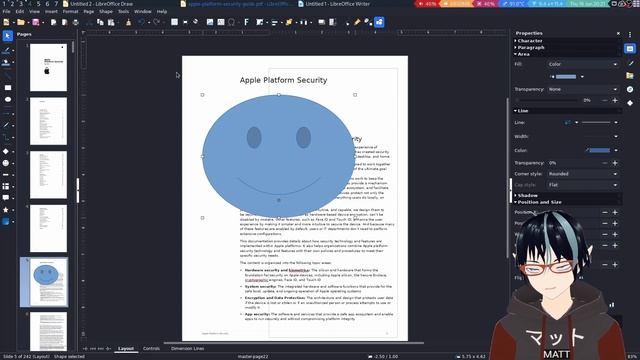Image resolution: width=640 pixels, height=360 pixels.
Task: Select the arrow Select tool in the drawing toolbar
Action: [7, 36]
